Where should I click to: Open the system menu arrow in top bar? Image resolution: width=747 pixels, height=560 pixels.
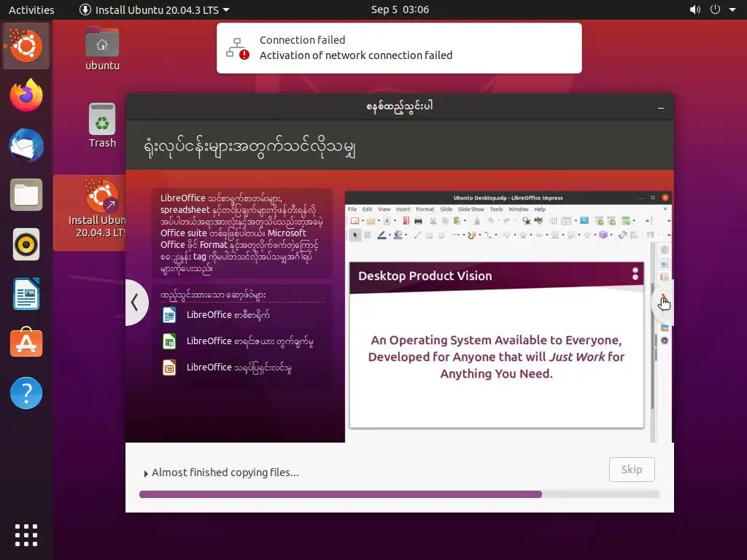732,9
